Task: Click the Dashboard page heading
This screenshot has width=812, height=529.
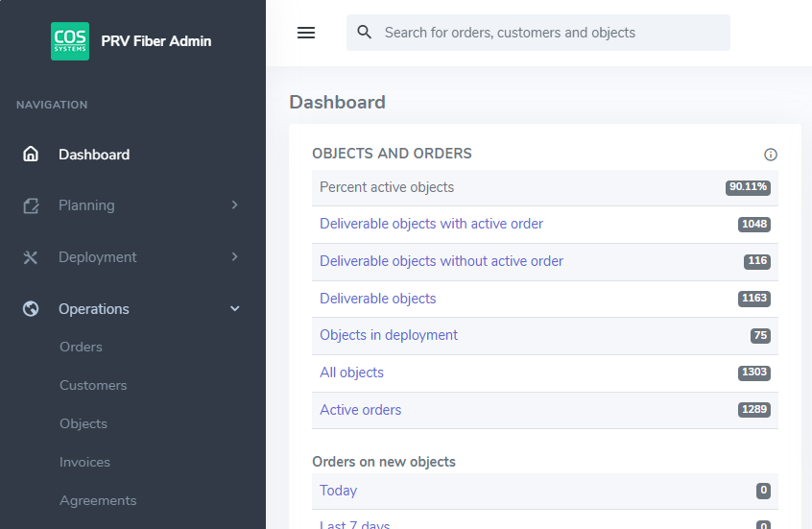Action: coord(337,102)
